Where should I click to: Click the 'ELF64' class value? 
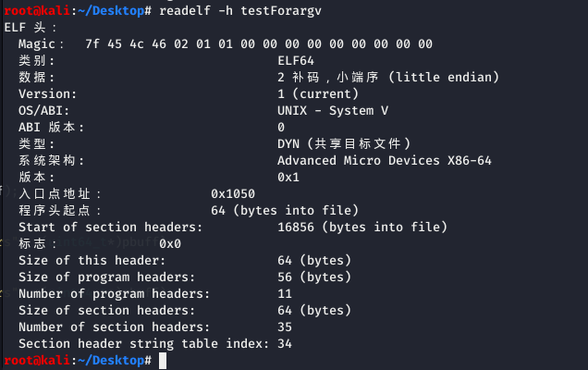[296, 60]
